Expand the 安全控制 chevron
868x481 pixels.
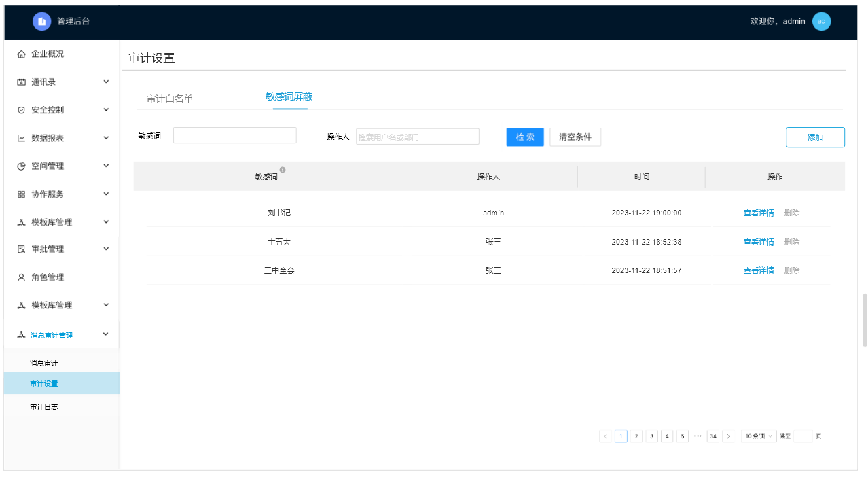point(106,109)
